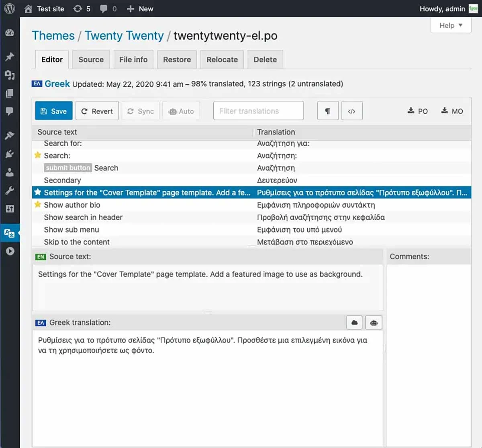482x448 pixels.
Task: Click yellow star beside 'Show author bio'
Action: pos(38,205)
